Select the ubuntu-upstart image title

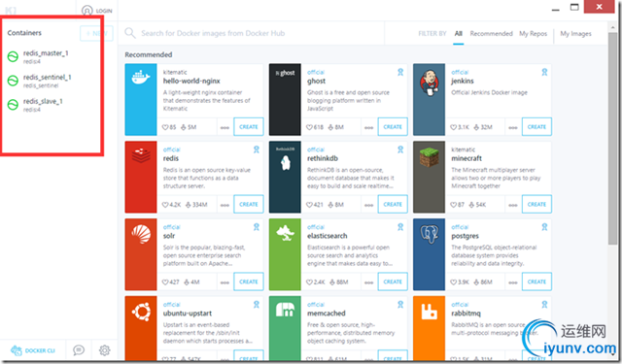[x=188, y=314]
